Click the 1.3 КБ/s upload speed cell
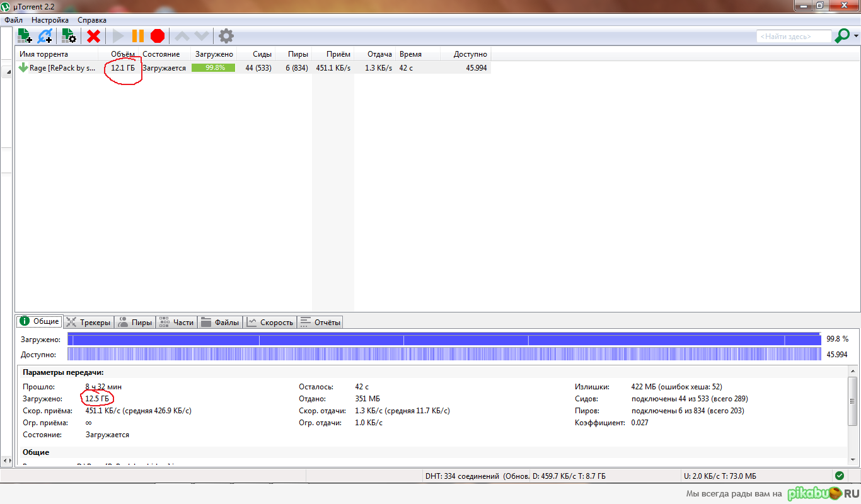 coord(378,67)
